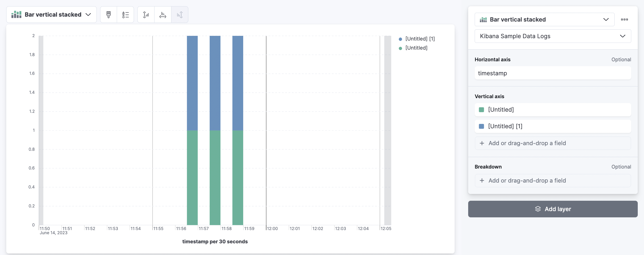This screenshot has height=255, width=644.
Task: Open left axis settings icon
Action: point(146,15)
